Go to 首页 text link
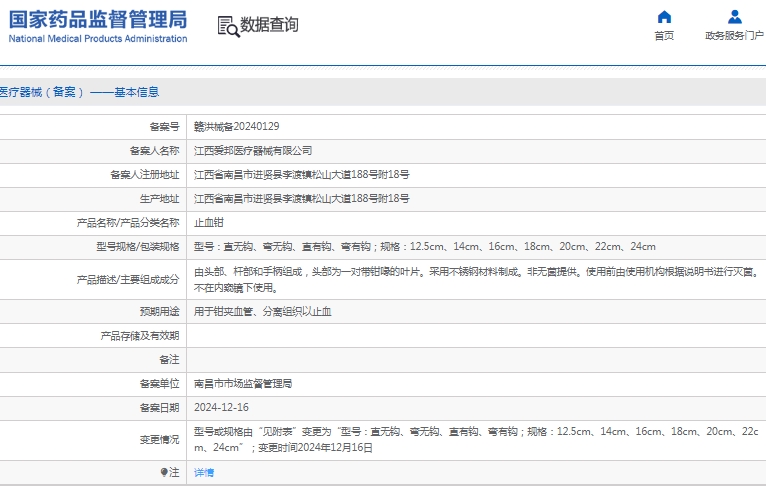This screenshot has height=493, width=766. coord(664,36)
